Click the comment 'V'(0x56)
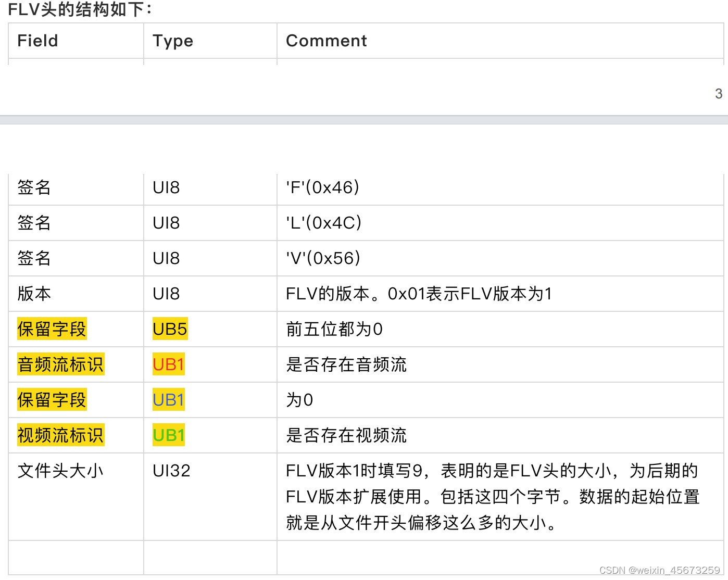The image size is (728, 580). pos(323,258)
